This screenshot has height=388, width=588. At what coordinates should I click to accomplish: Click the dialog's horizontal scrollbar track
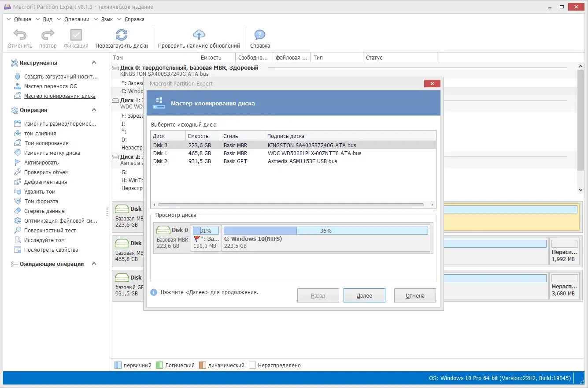pos(291,205)
